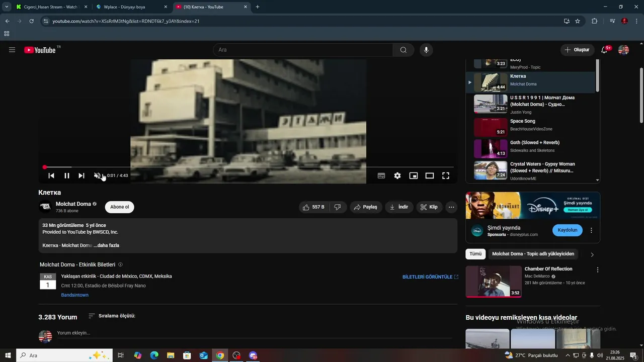644x362 pixels.
Task: Reload the page
Action: [32, 21]
